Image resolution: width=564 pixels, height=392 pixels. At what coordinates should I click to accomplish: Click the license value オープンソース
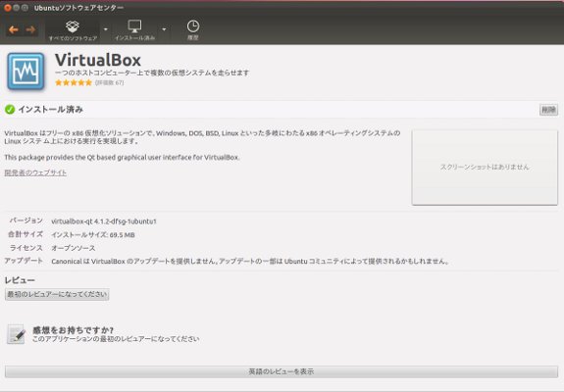74,248
